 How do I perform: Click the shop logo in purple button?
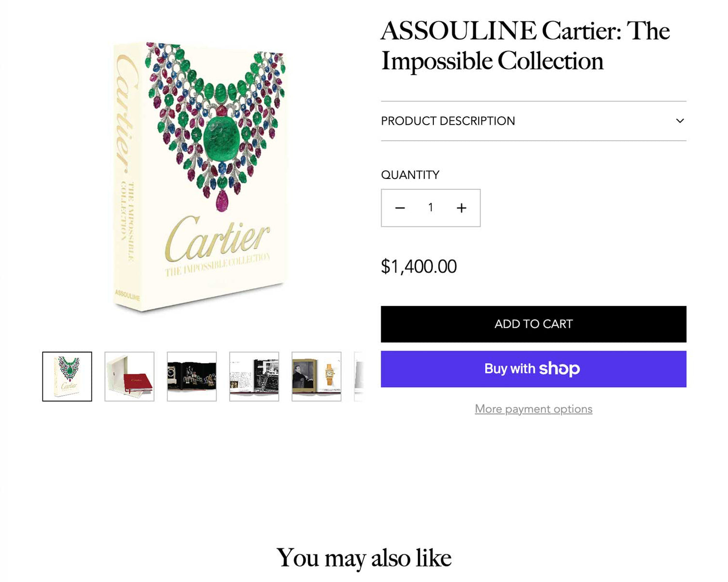click(x=559, y=369)
